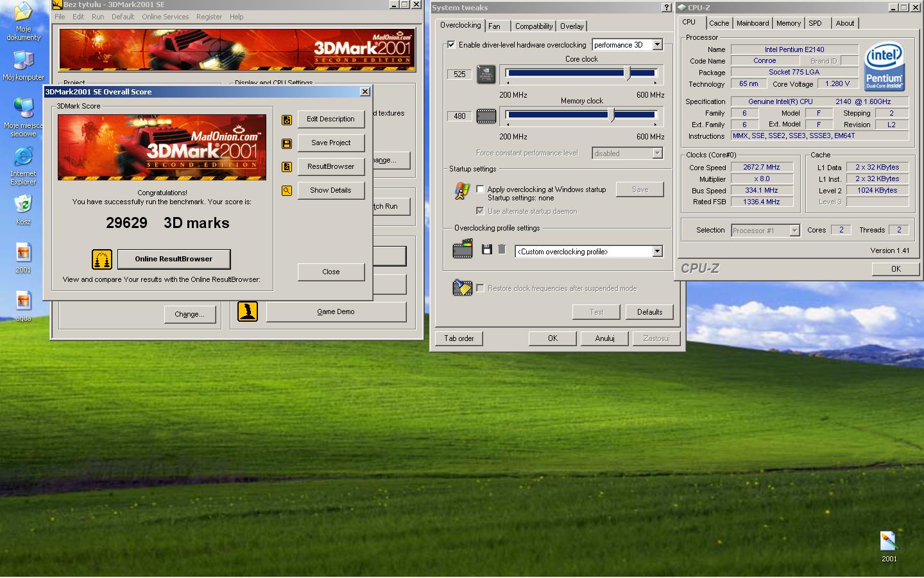Open the 2001 shortcut on left desktop
The width and height of the screenshot is (924, 578).
pos(23,252)
